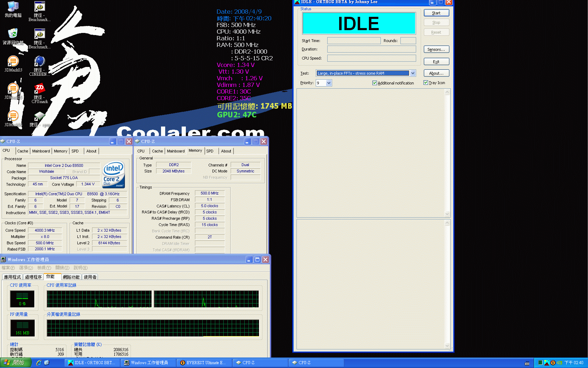Screen dimensions: 588x368
Task: Click the Windows 開始 Start button
Action: [16, 363]
